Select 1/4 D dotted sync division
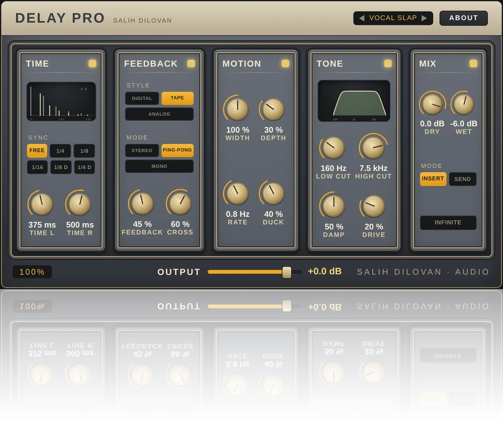 tap(85, 167)
